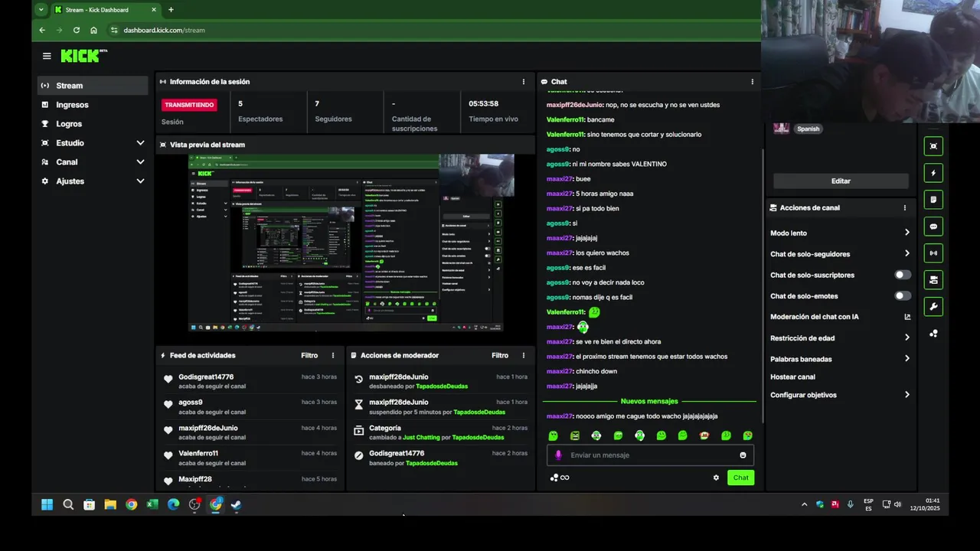Click Hostear canal
Viewport: 980px width, 551px height.
pos(792,377)
